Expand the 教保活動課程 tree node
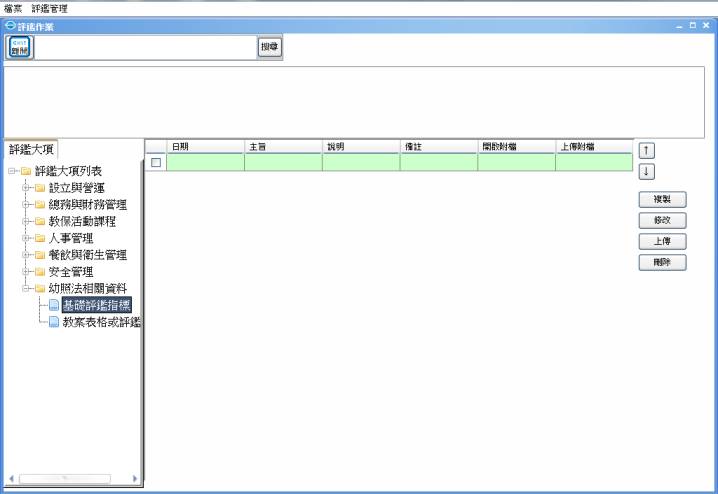 [x=24, y=221]
